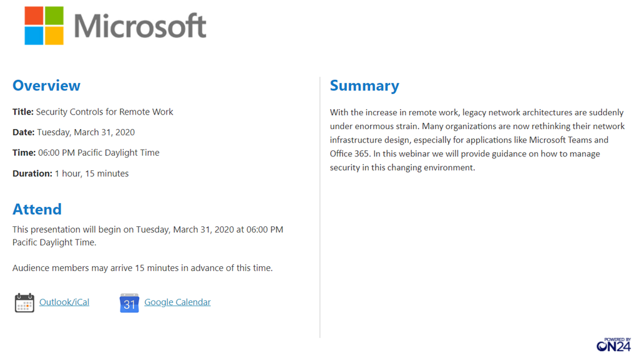Click the duration 1 hour, 15 minutes
This screenshot has height=364, width=639.
click(92, 173)
